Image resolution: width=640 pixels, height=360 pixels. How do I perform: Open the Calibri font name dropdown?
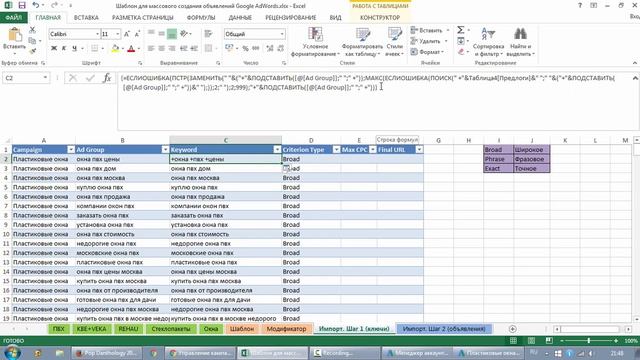97,34
